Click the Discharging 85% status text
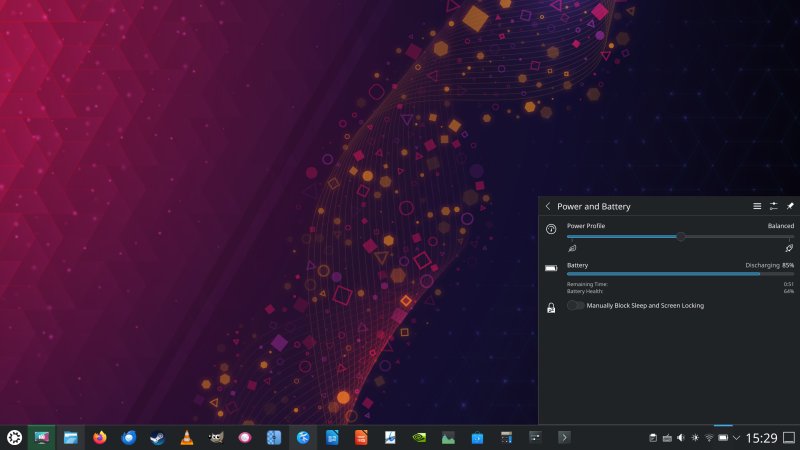Screen dimensions: 800x450 pyautogui.click(x=769, y=265)
